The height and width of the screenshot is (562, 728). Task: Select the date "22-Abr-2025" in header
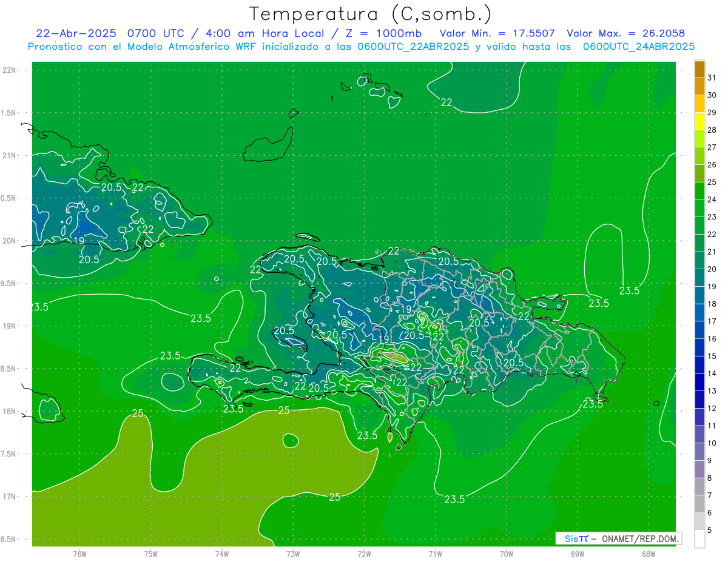coord(76,33)
